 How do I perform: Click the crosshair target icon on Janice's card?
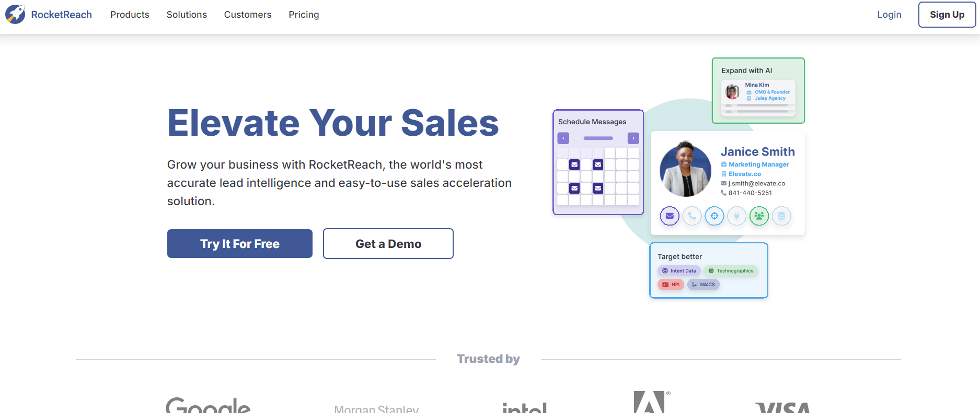(x=714, y=216)
